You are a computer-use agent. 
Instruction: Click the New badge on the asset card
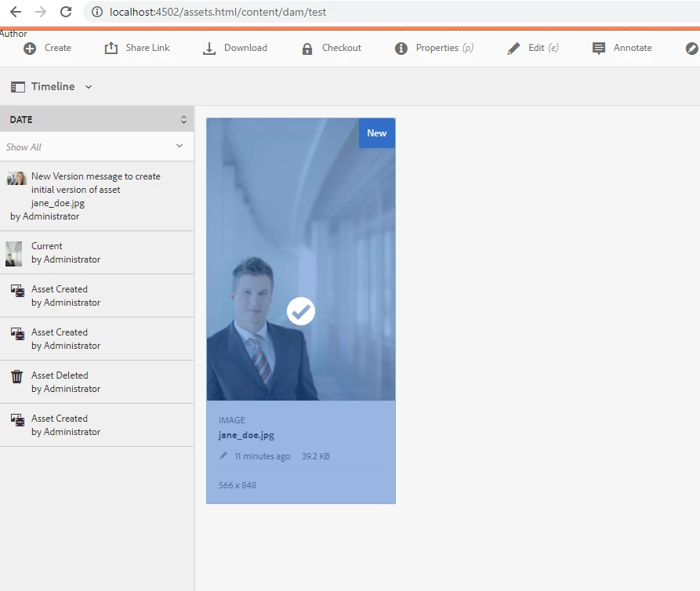[x=377, y=133]
